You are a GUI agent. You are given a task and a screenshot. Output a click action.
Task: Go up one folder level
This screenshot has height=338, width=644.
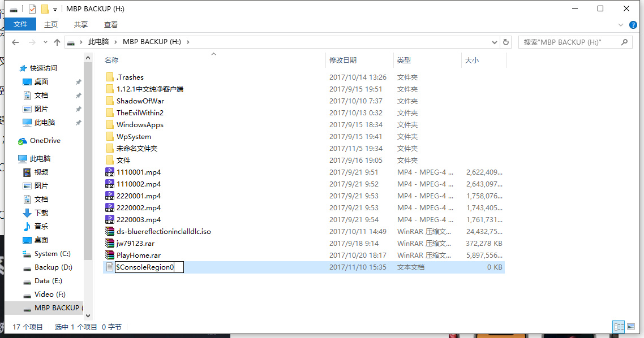click(x=57, y=42)
